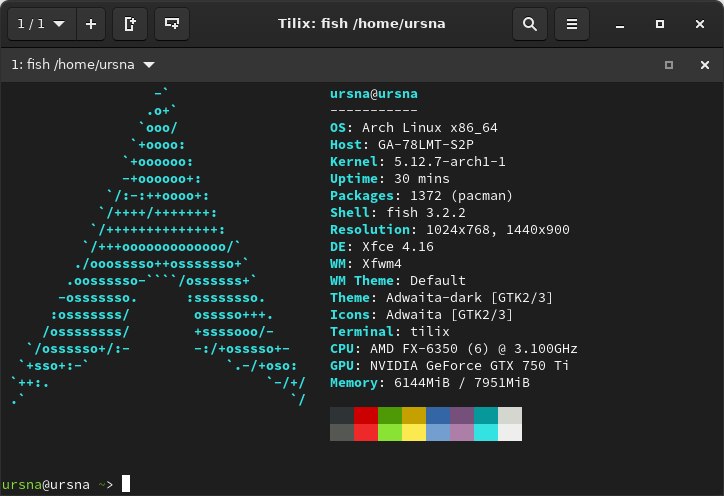Viewport: 724px width, 496px height.
Task: Maximize the Tilix window
Action: [660, 24]
